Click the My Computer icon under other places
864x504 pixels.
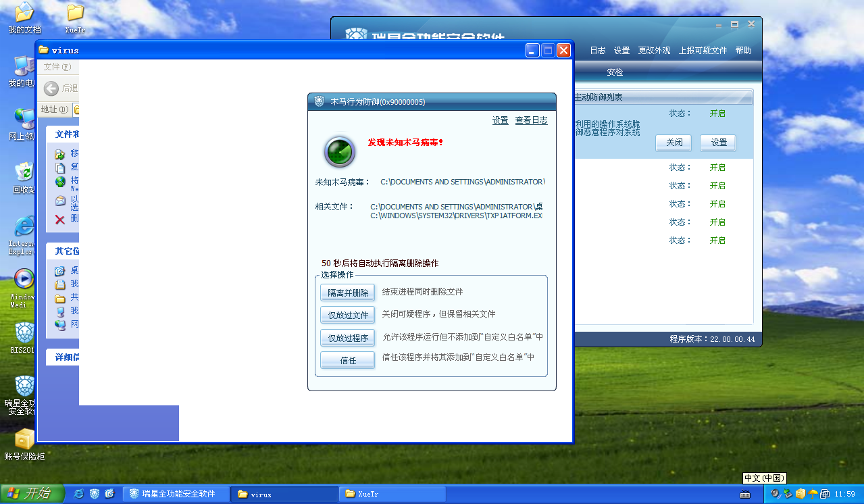point(60,311)
